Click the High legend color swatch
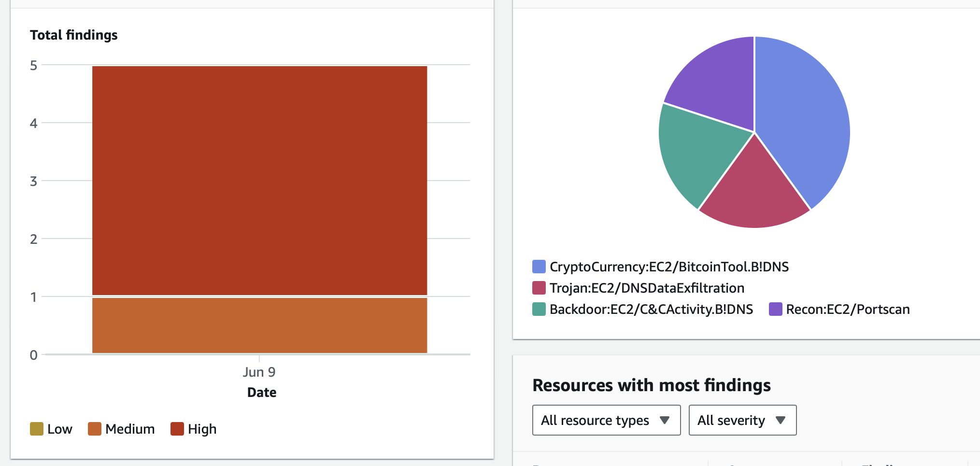 177,429
